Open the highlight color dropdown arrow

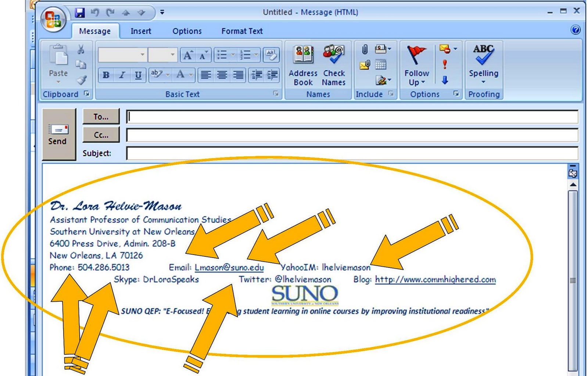[168, 75]
